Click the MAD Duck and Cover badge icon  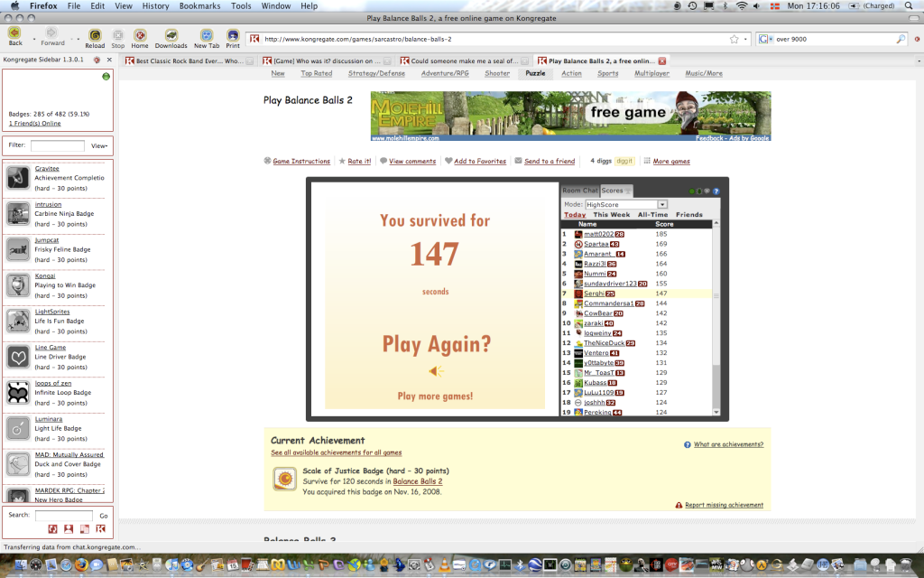click(18, 464)
